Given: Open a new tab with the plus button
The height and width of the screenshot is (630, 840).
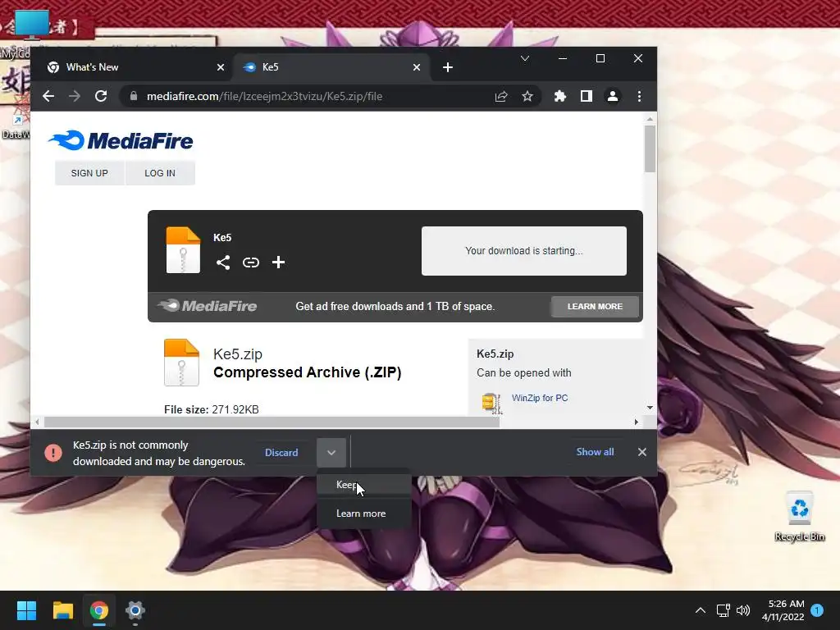Looking at the screenshot, I should (x=448, y=67).
